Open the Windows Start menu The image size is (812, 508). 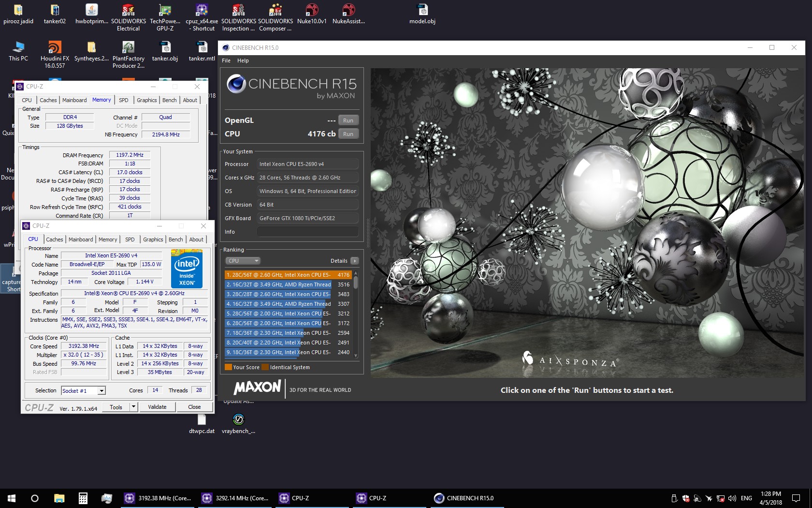pos(12,498)
